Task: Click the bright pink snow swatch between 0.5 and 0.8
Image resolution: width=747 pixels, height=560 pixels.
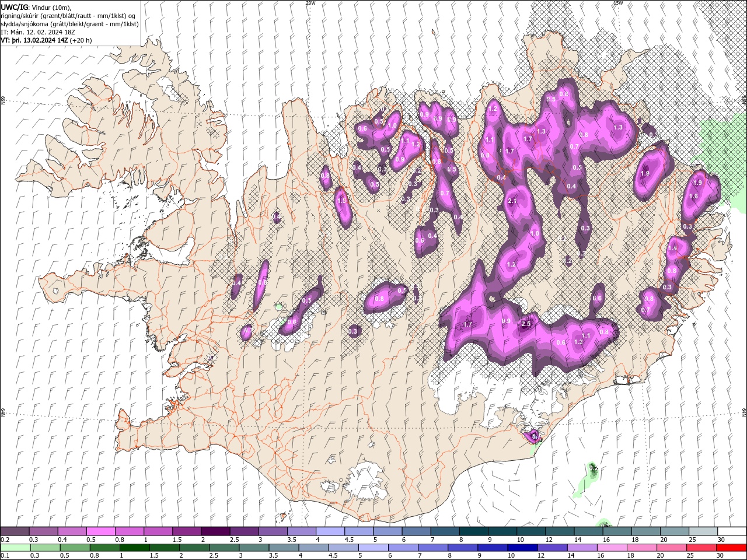Action: [101, 531]
